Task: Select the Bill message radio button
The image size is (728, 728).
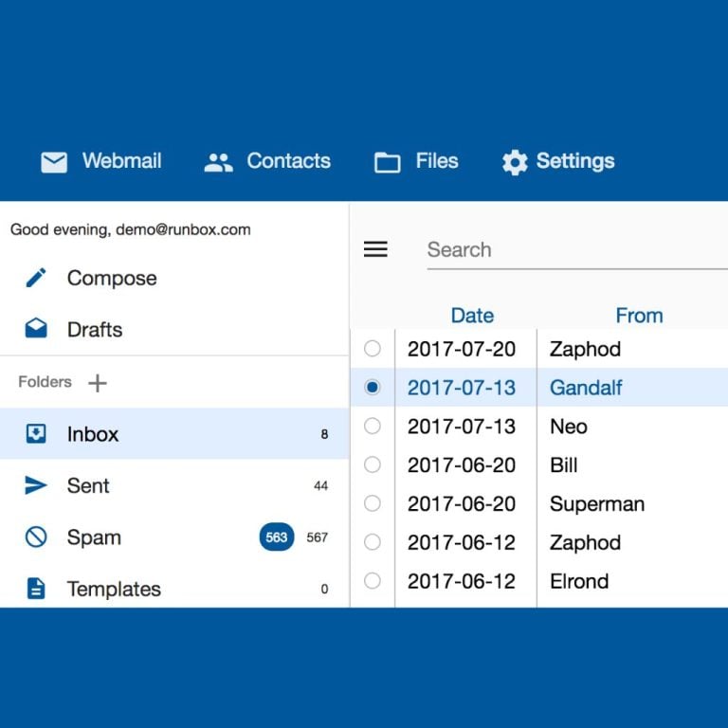Action: [x=373, y=464]
